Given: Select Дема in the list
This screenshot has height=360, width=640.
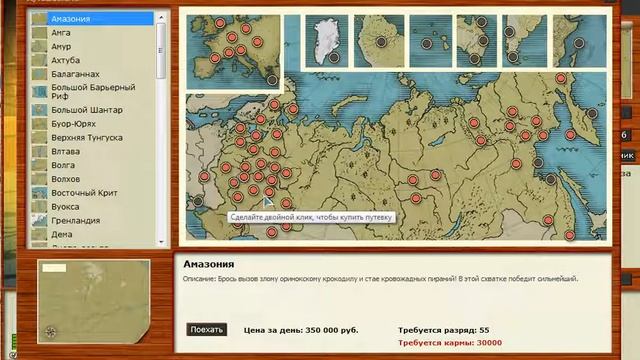Looking at the screenshot, I should pos(93,235).
